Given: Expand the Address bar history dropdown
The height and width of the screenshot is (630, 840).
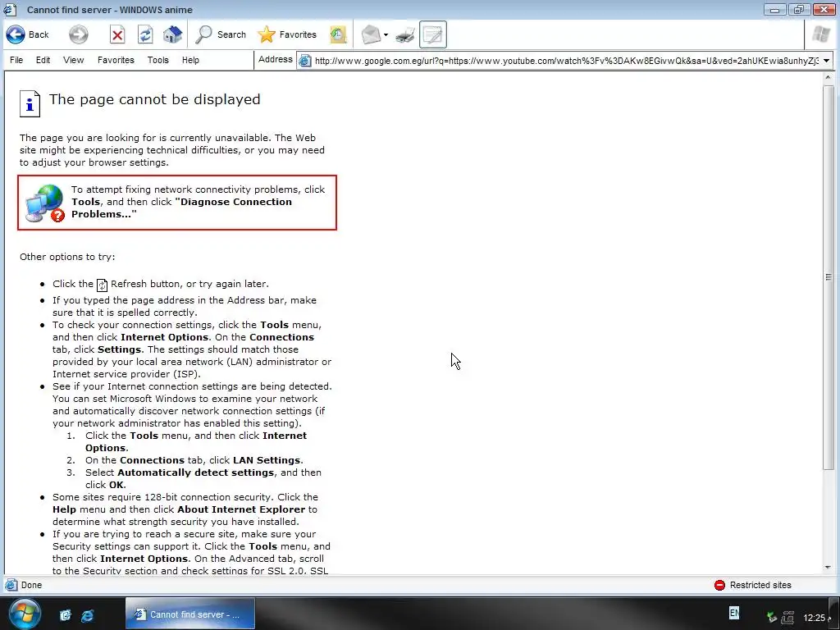Looking at the screenshot, I should [827, 61].
